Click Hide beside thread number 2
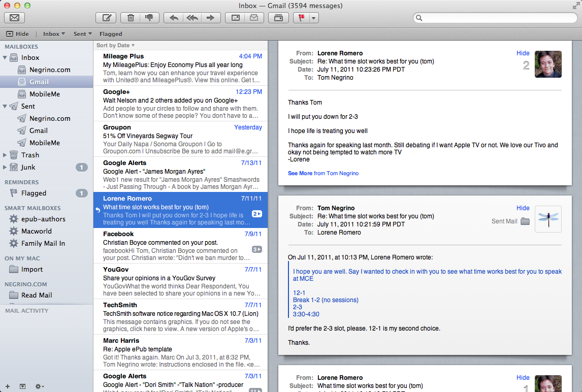This screenshot has height=392, width=582. click(x=523, y=53)
